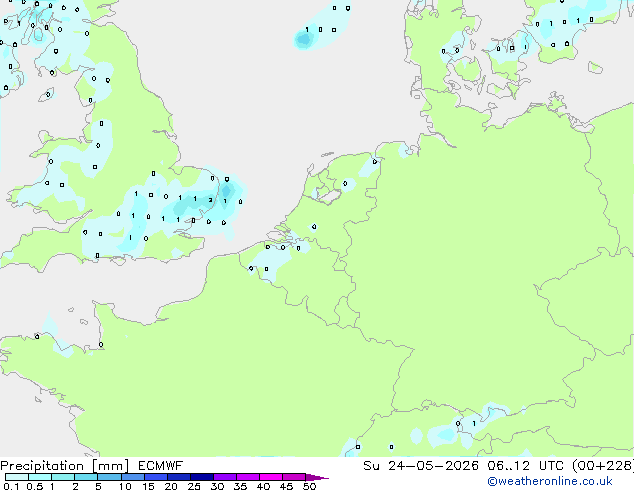Click the '06..12 UTC' time range text
This screenshot has height=490, width=634.
click(525, 466)
